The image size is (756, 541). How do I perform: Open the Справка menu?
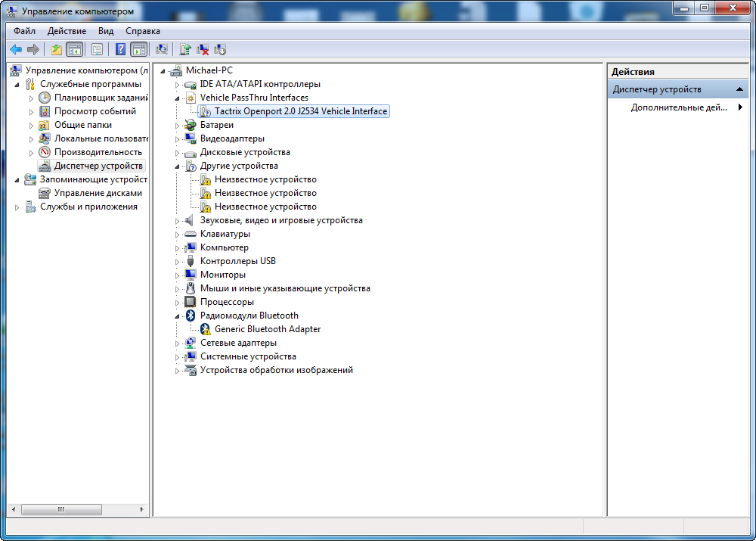tap(142, 31)
